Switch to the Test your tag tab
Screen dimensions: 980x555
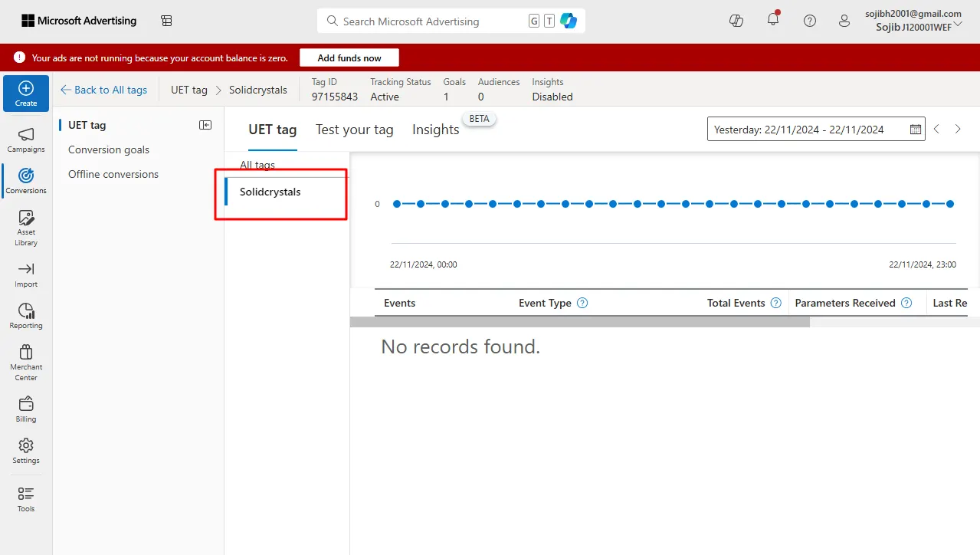355,130
